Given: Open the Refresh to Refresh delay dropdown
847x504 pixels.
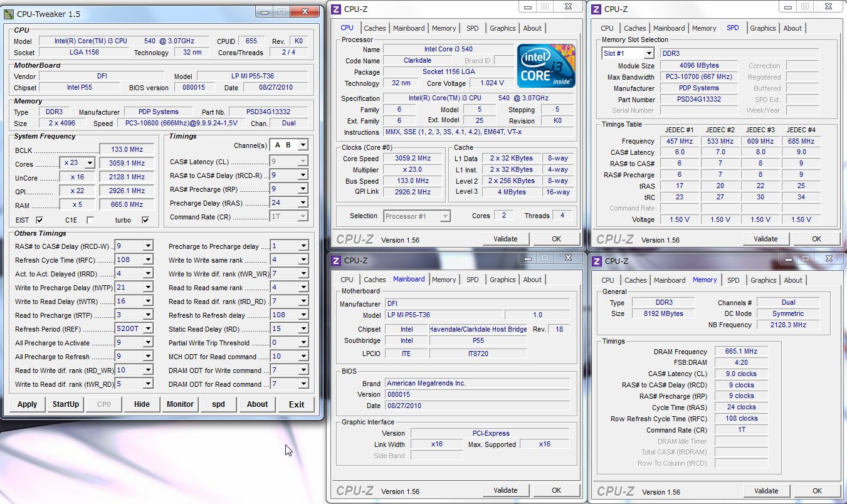Looking at the screenshot, I should 303,315.
